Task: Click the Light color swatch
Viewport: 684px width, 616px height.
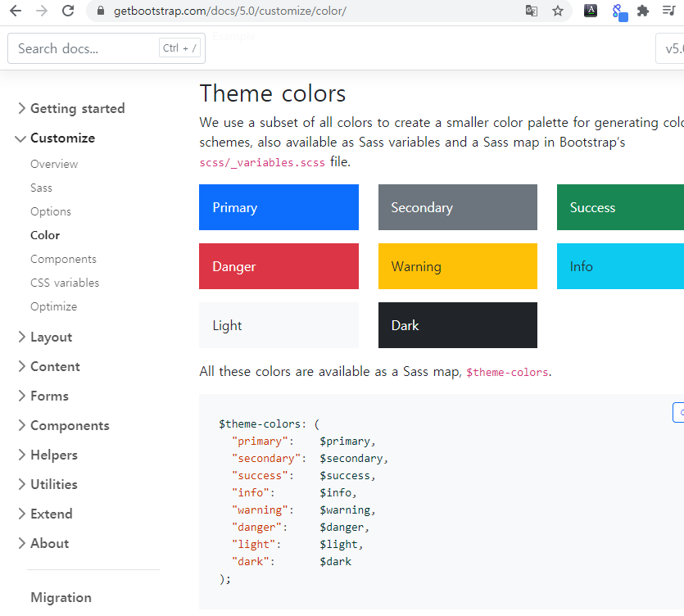Action: pos(279,325)
